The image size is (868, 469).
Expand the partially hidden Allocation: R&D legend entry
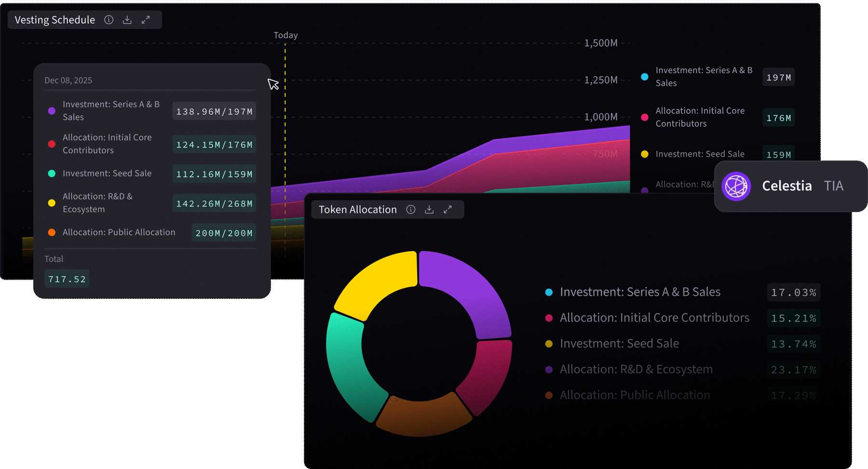click(x=685, y=185)
